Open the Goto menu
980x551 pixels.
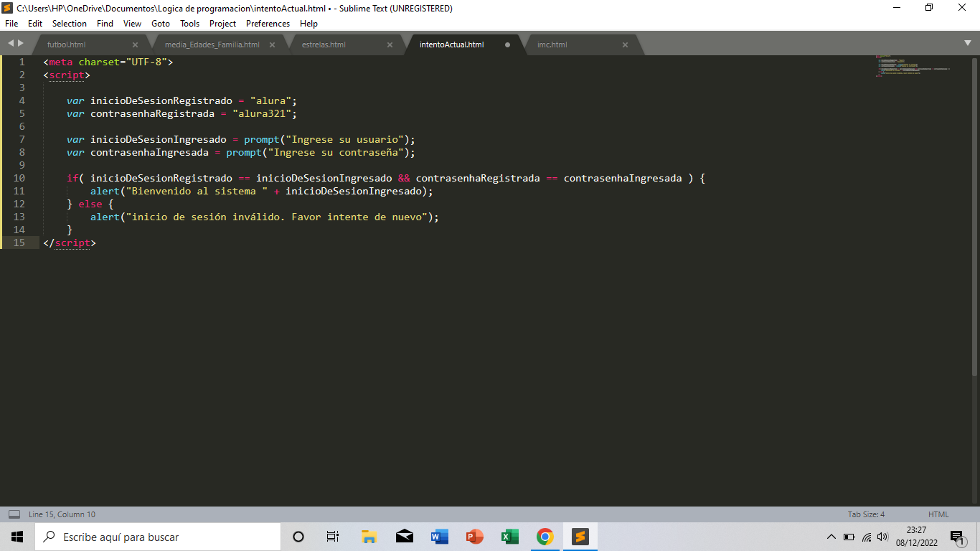(x=161, y=24)
